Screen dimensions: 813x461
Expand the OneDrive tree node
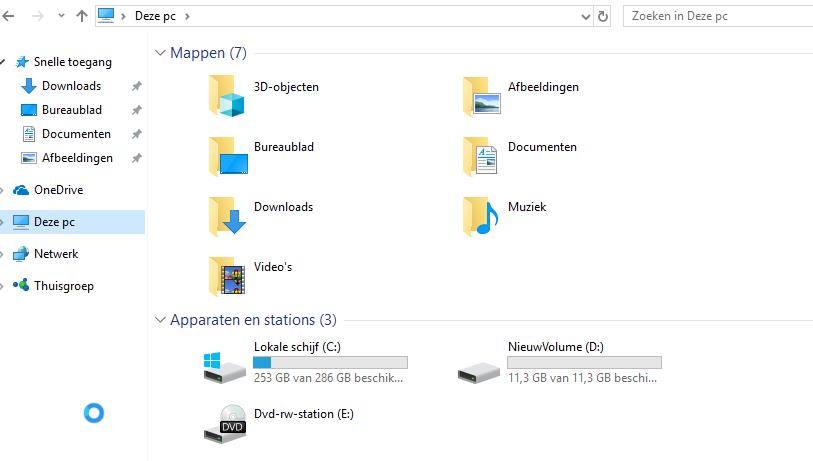5,190
